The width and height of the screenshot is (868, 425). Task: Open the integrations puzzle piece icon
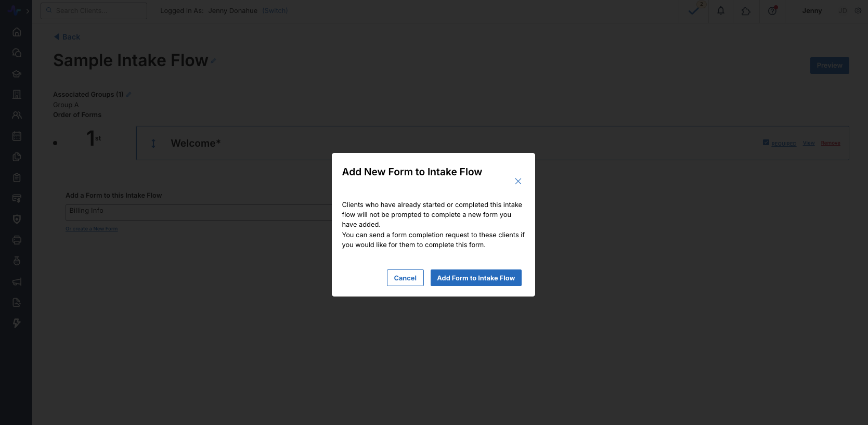746,11
